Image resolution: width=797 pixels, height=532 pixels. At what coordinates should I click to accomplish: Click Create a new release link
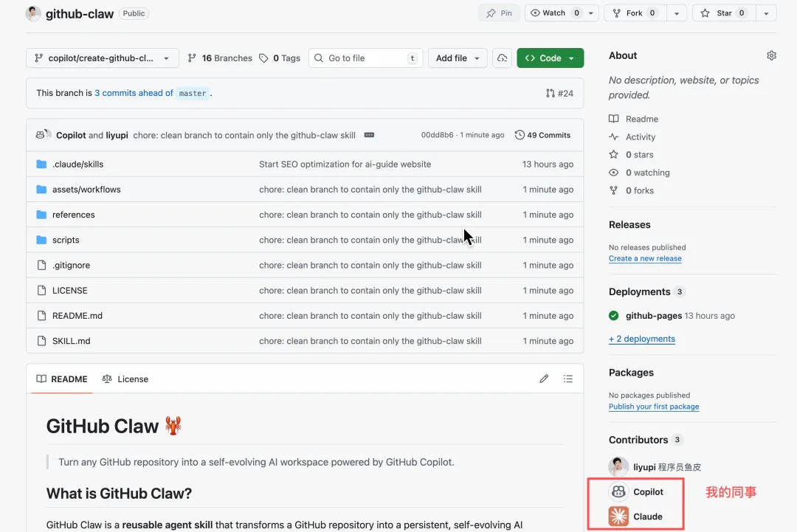click(x=645, y=259)
